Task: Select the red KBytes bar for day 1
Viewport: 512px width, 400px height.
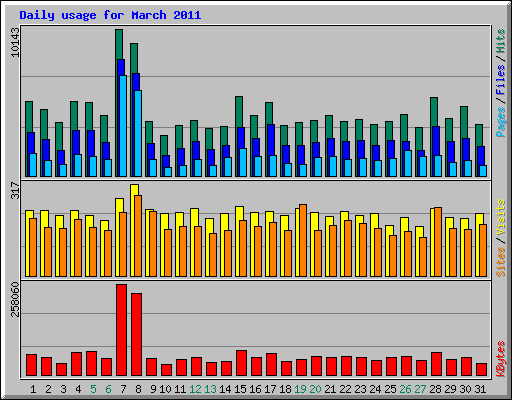Action: click(31, 365)
